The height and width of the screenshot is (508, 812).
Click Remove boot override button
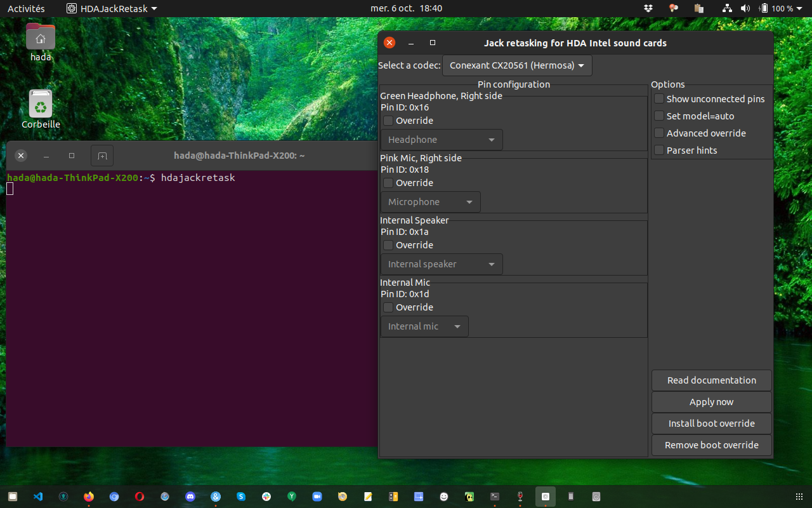(712, 445)
